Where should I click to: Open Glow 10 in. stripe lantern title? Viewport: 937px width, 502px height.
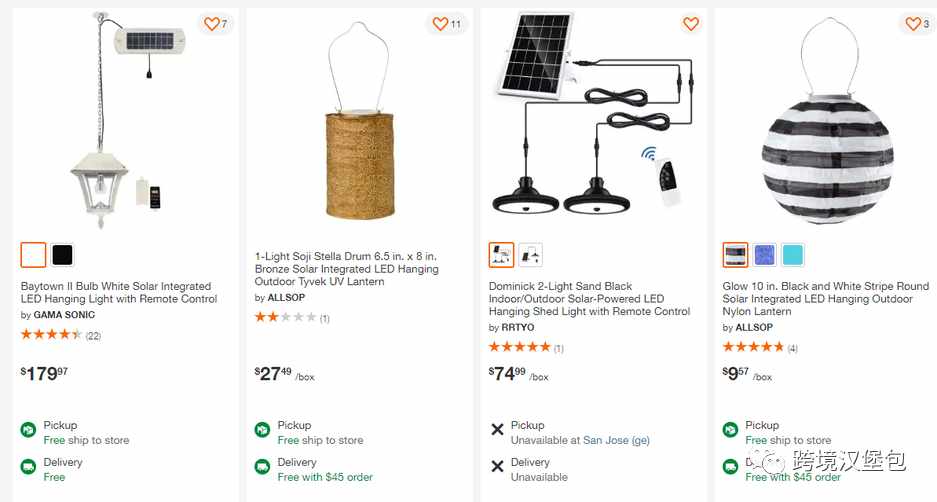click(x=825, y=299)
